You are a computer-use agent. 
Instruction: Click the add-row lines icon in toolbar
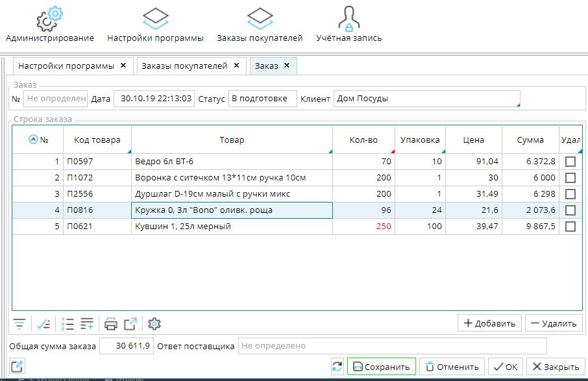tap(87, 324)
